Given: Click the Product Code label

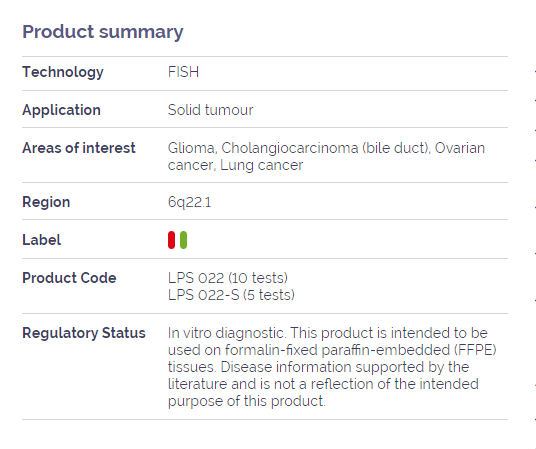Looking at the screenshot, I should [69, 278].
